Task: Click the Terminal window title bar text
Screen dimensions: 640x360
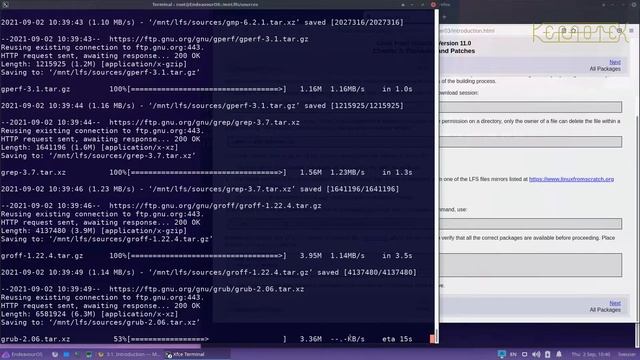Action: pos(205,4)
